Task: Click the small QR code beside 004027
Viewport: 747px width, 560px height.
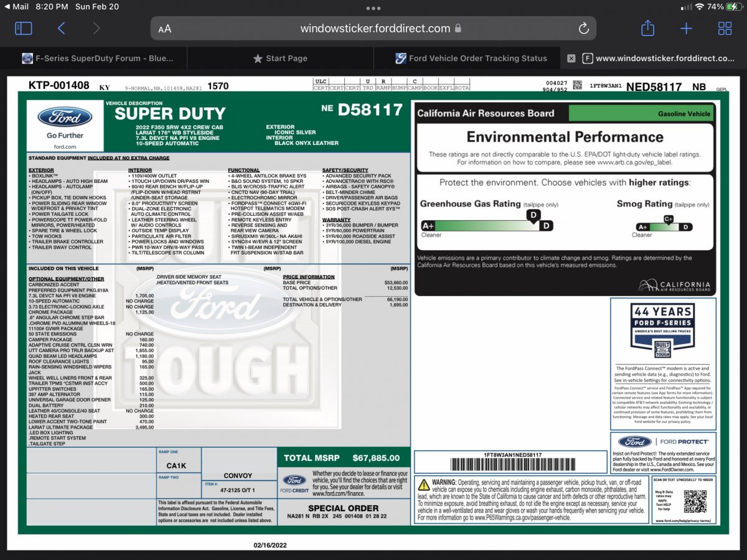Action: [577, 85]
